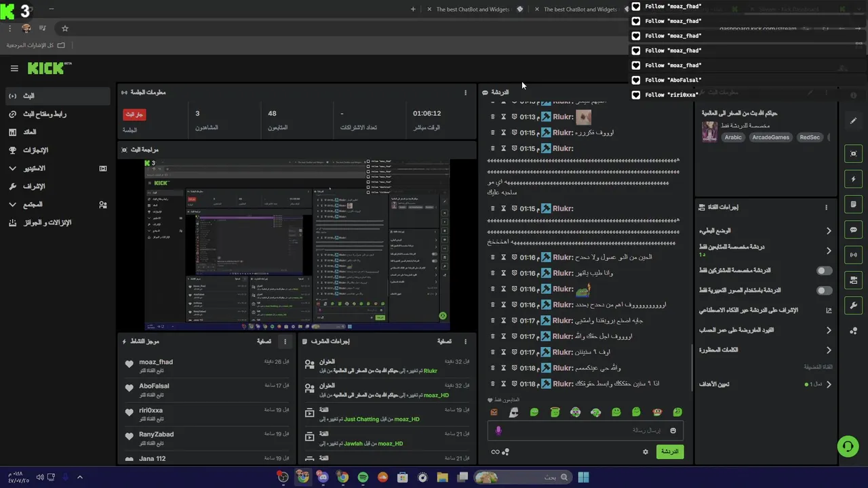868x488 pixels.
Task: Open the channel actions three-dot menu
Action: (x=826, y=207)
